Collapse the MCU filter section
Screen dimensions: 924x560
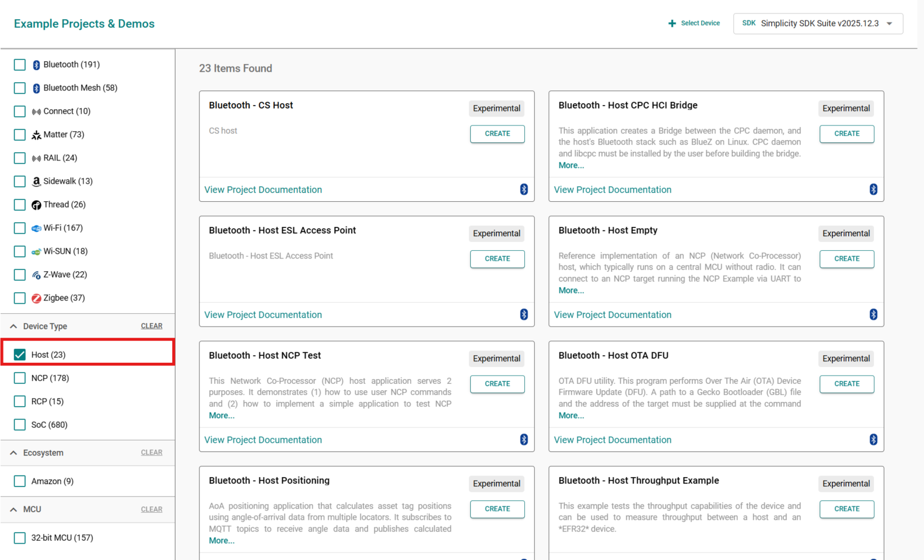point(13,509)
